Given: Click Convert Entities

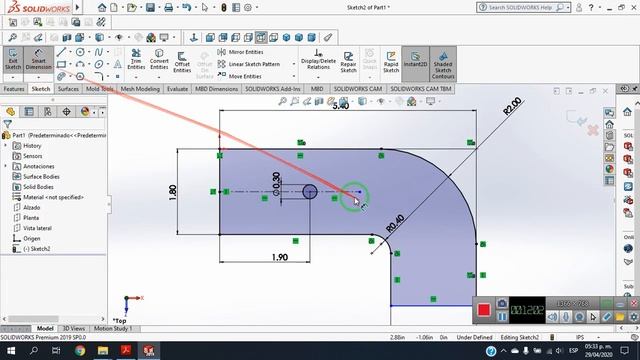Looking at the screenshot, I should click(159, 60).
